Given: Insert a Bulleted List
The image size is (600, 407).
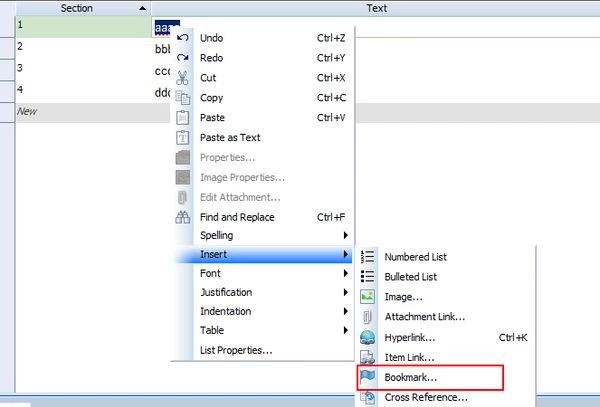Looking at the screenshot, I should pyautogui.click(x=446, y=277).
